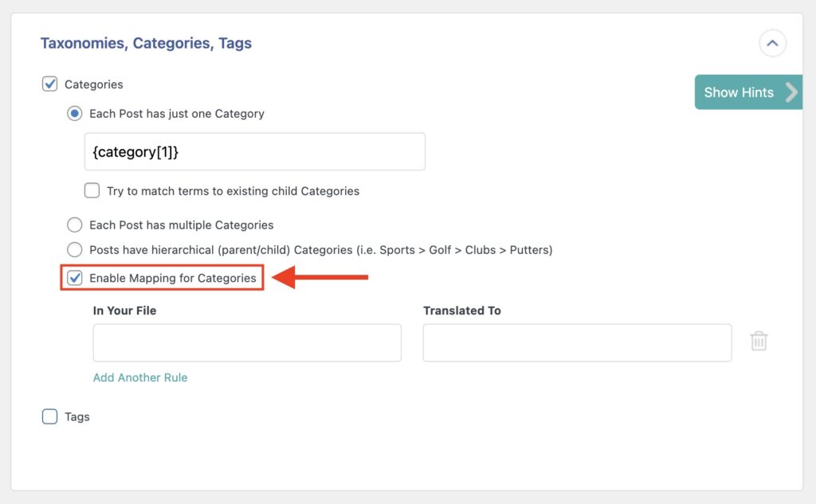Click inside the {category[1]} text field
Viewport: 816px width, 504px height.
coord(254,151)
